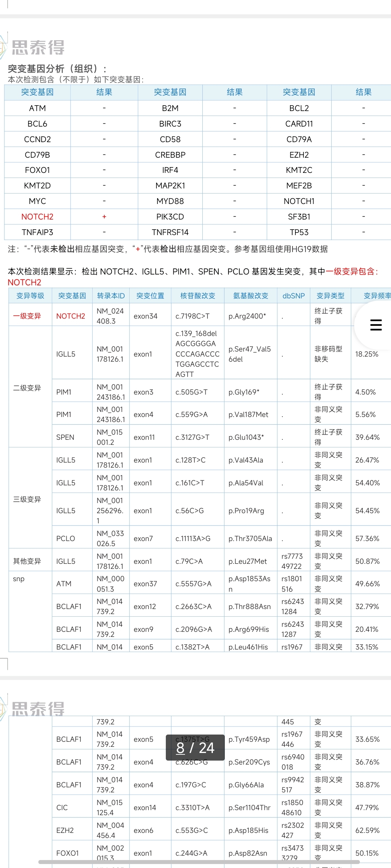Image resolution: width=391 pixels, height=868 pixels.
Task: Click variant frequency '18.25%'
Action: tap(367, 354)
